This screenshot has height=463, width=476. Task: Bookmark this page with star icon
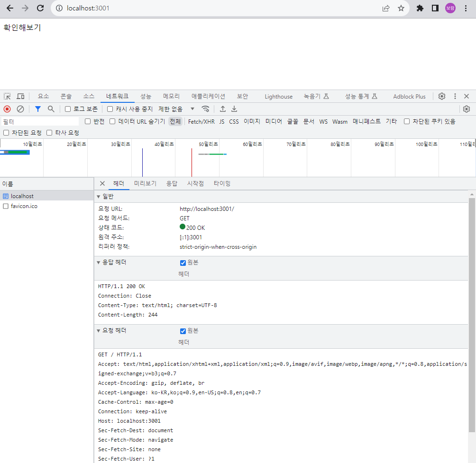pyautogui.click(x=401, y=8)
